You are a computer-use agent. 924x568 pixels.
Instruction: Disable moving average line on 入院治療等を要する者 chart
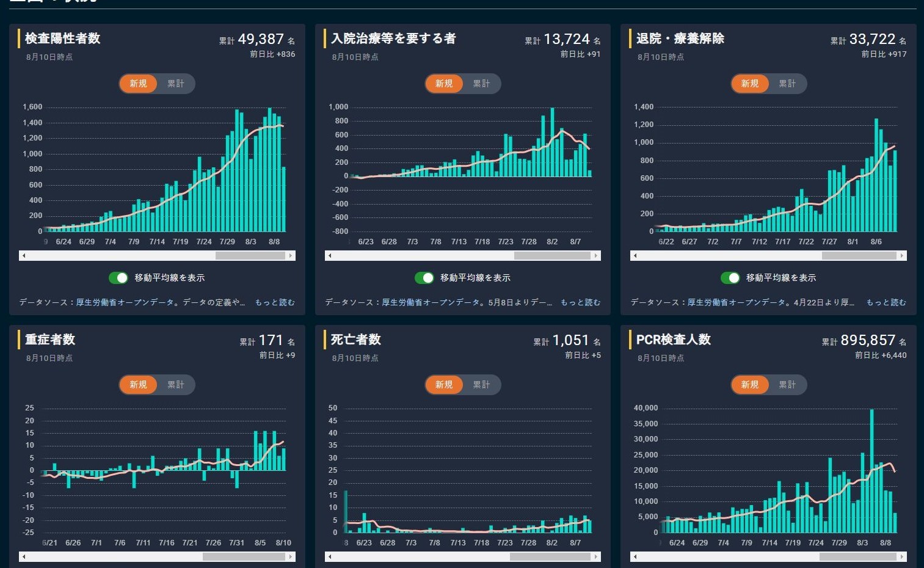[x=424, y=278]
